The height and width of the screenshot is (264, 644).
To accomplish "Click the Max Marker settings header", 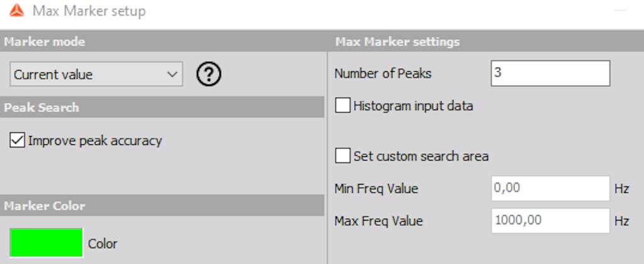I will point(397,42).
